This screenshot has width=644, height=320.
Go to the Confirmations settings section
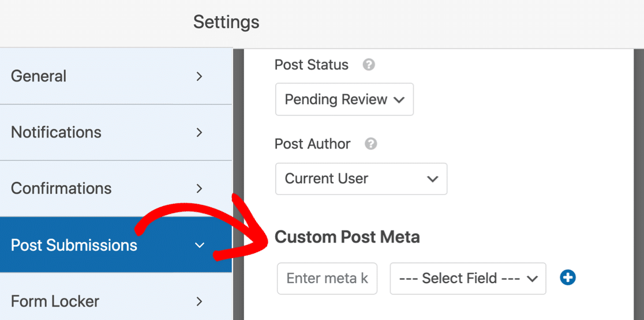(x=116, y=188)
